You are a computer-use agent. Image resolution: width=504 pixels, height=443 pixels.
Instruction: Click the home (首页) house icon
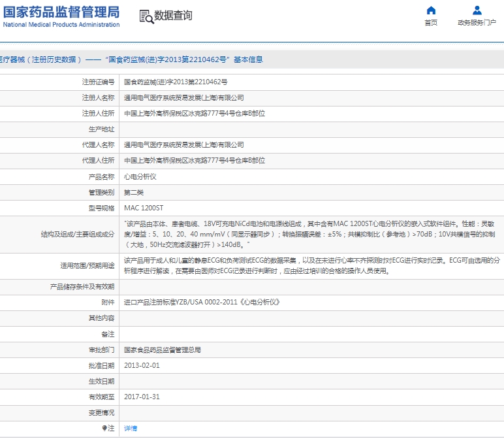pos(431,10)
